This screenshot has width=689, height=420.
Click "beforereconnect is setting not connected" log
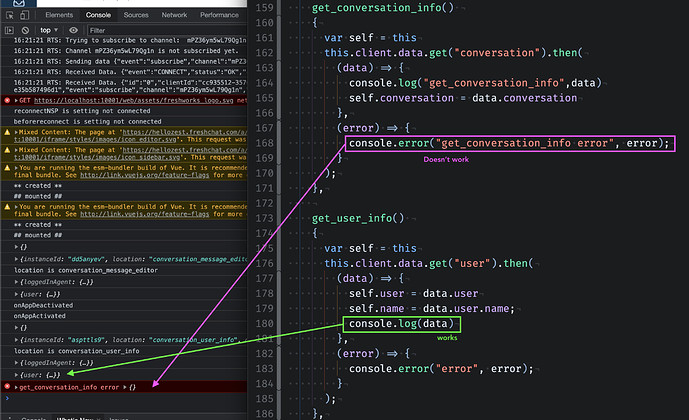coord(87,122)
